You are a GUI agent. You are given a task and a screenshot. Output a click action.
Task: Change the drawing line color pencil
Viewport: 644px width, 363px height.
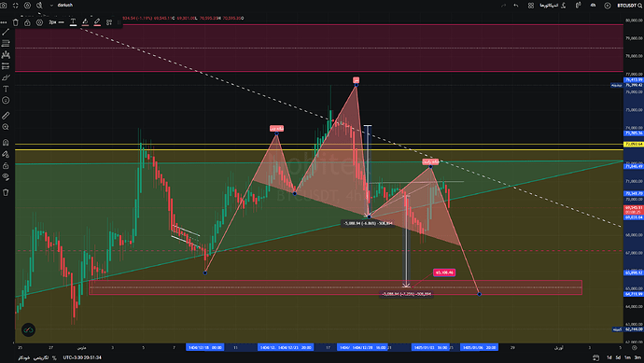(x=97, y=22)
